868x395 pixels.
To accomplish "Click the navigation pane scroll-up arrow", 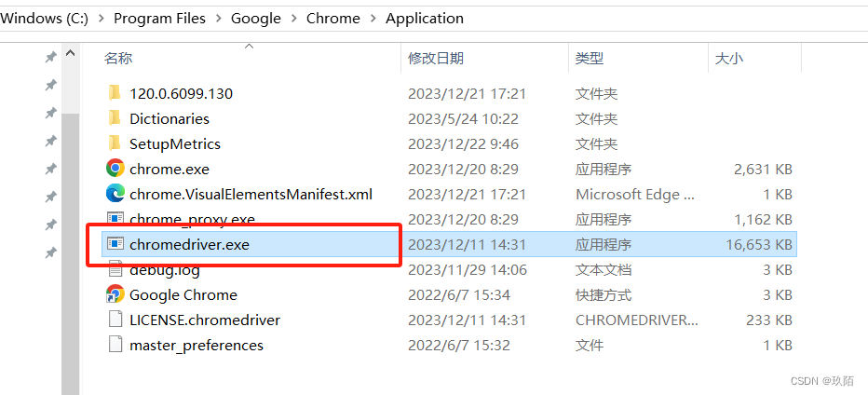I will (x=70, y=54).
